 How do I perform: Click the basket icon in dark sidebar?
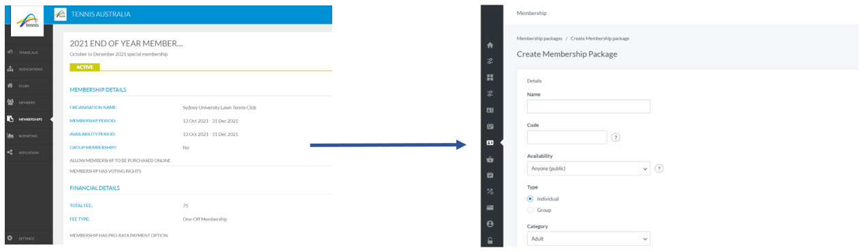pos(489,159)
